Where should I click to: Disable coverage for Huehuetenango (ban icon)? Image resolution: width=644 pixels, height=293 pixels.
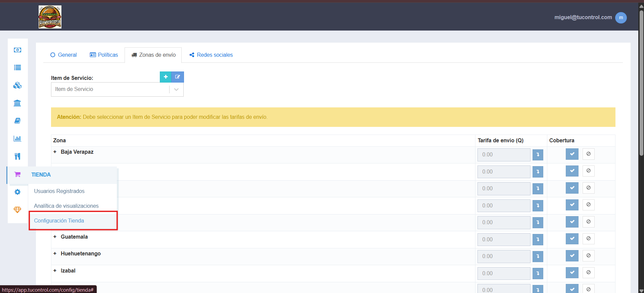[x=588, y=256]
